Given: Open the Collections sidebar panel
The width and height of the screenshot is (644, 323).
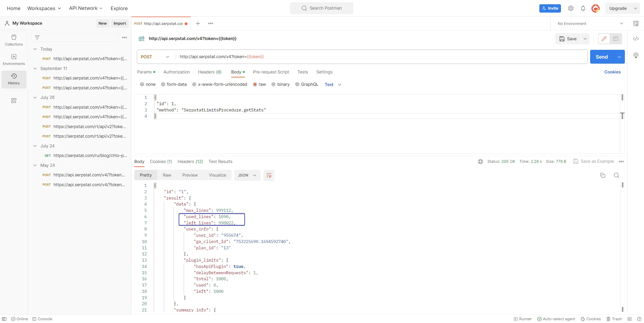Looking at the screenshot, I should click(14, 40).
